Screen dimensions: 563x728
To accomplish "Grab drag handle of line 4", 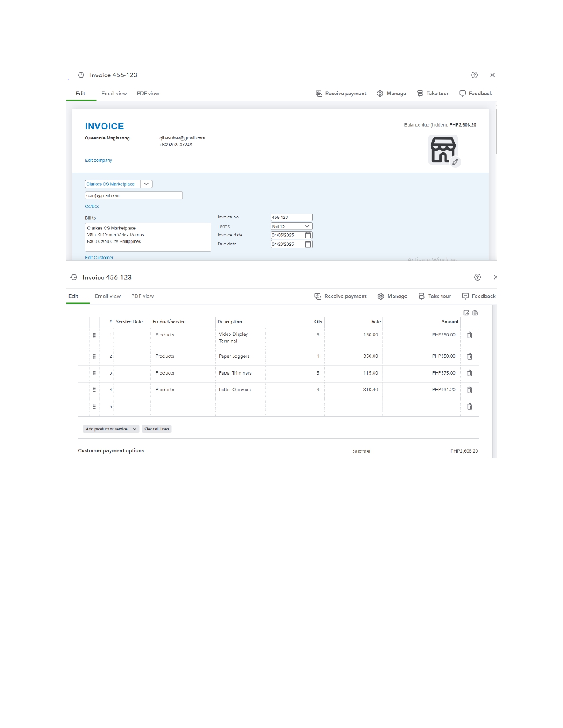I will tap(94, 390).
